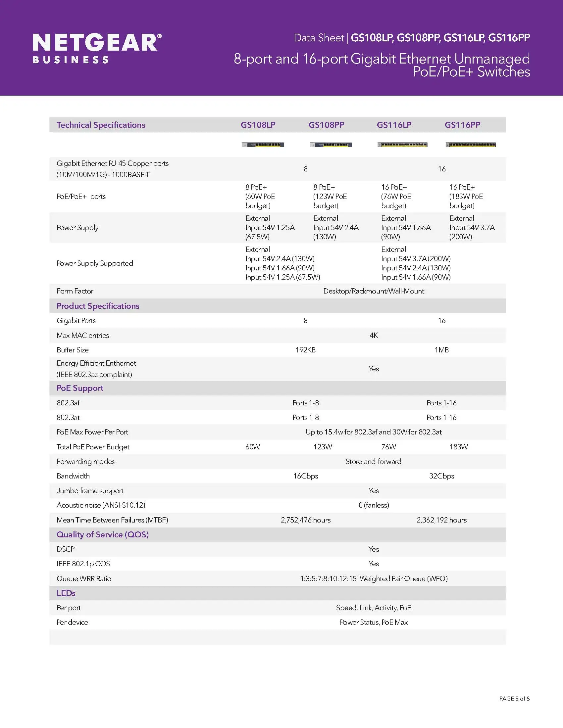Click the 'Total PoE Power Budget' row label

[93, 447]
